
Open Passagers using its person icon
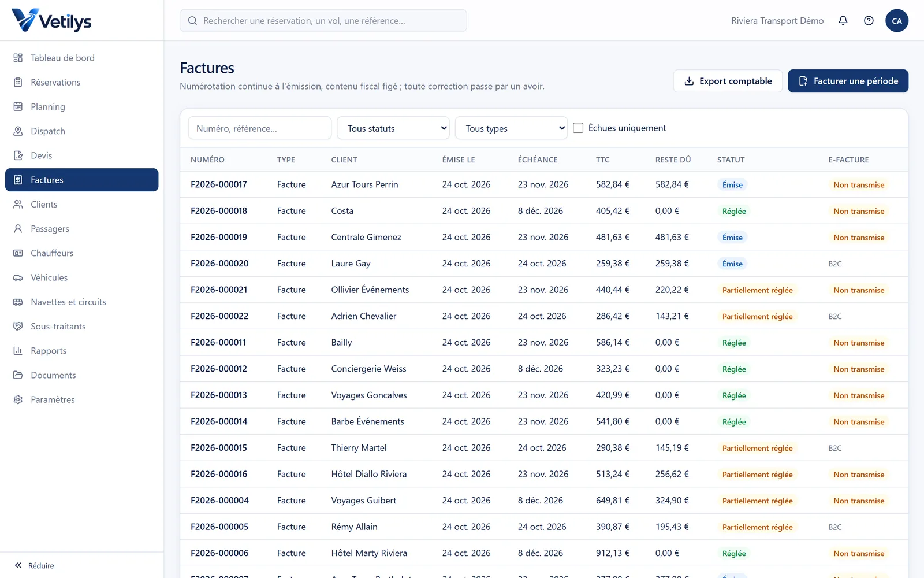18,229
